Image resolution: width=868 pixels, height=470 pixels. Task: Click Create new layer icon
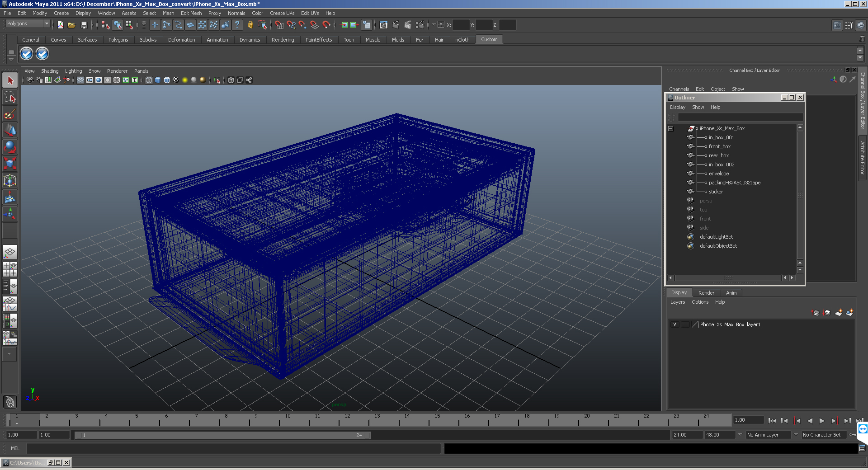839,312
